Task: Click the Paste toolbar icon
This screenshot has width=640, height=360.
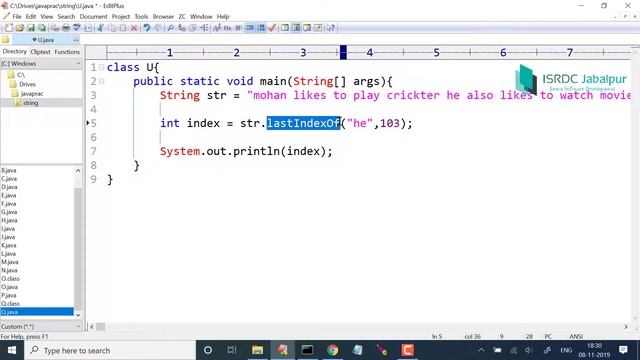Action: [123, 28]
